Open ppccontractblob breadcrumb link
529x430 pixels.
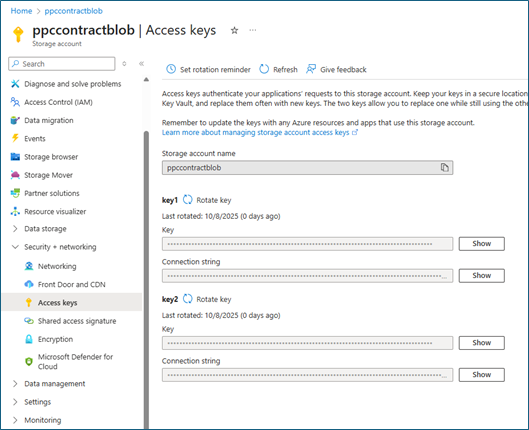(x=74, y=11)
